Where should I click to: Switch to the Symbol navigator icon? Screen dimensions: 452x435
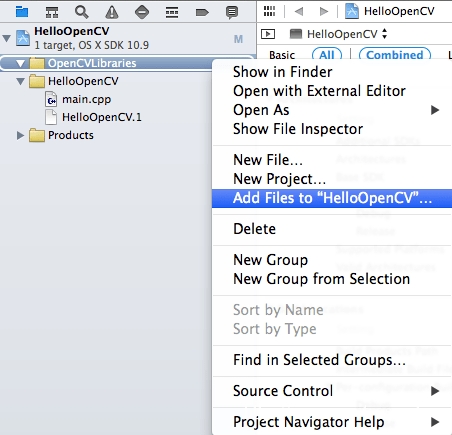[x=52, y=12]
